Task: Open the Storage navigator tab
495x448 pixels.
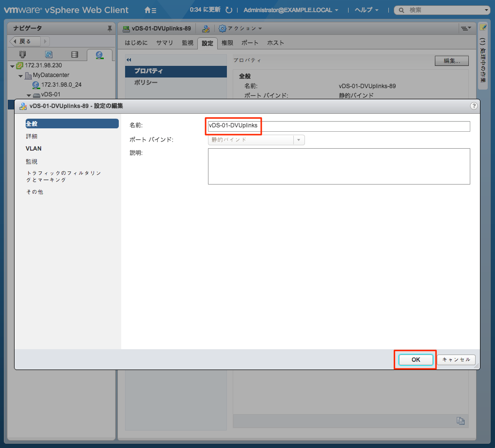Action: (75, 55)
